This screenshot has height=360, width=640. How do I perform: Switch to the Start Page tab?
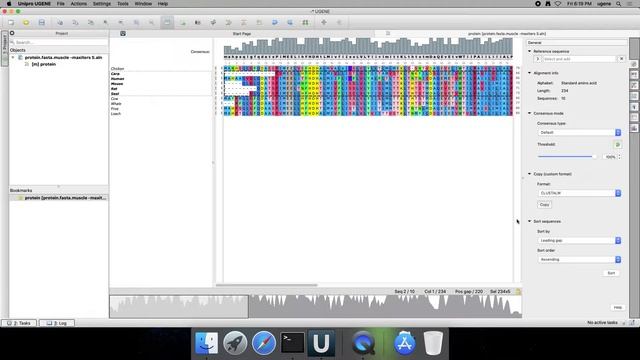tap(242, 33)
